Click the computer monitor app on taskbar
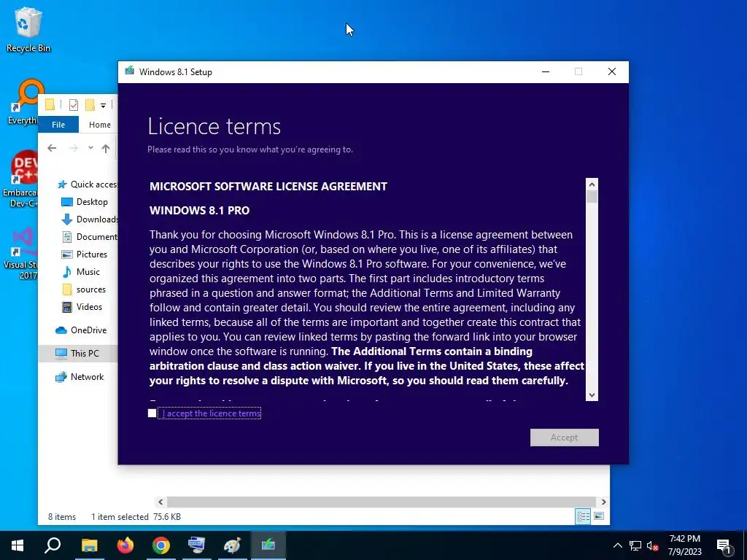The image size is (747, 560). [x=196, y=545]
